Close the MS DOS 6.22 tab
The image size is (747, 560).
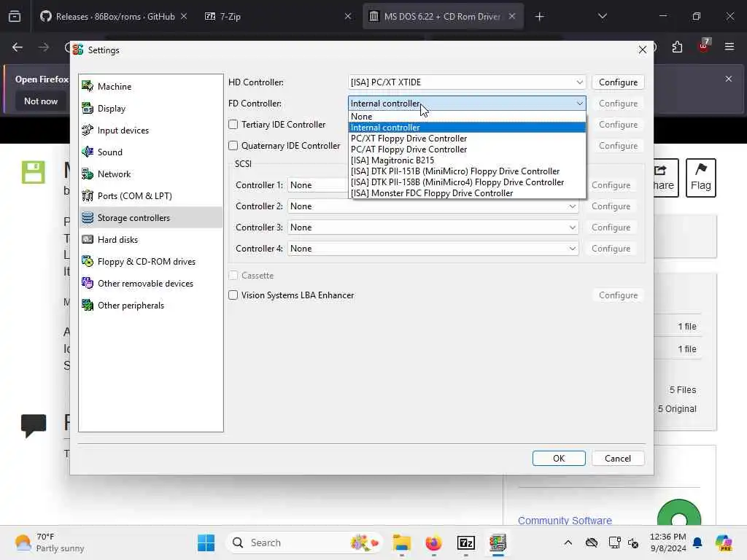point(511,16)
